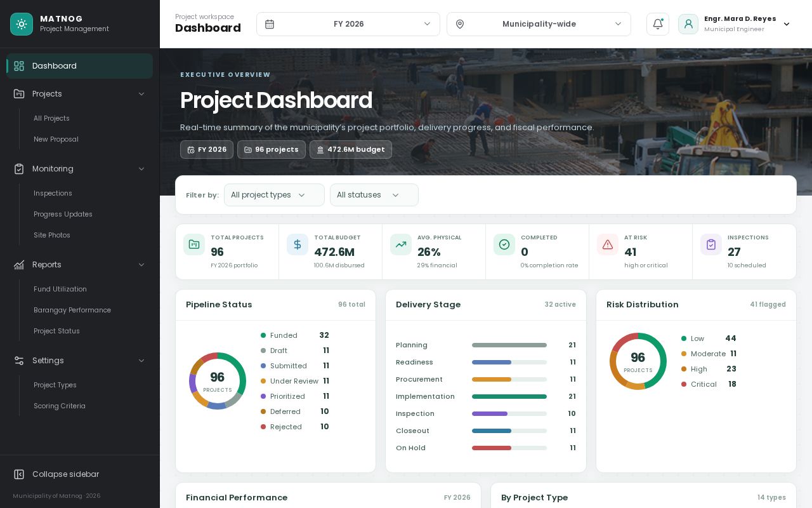Click the Completed checkmark circle icon
This screenshot has height=508, width=812.
click(x=504, y=244)
